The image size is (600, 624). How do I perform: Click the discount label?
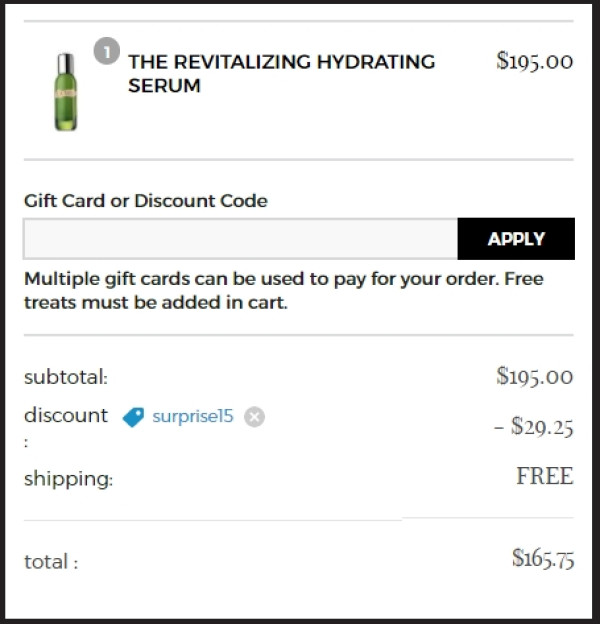[x=66, y=416]
